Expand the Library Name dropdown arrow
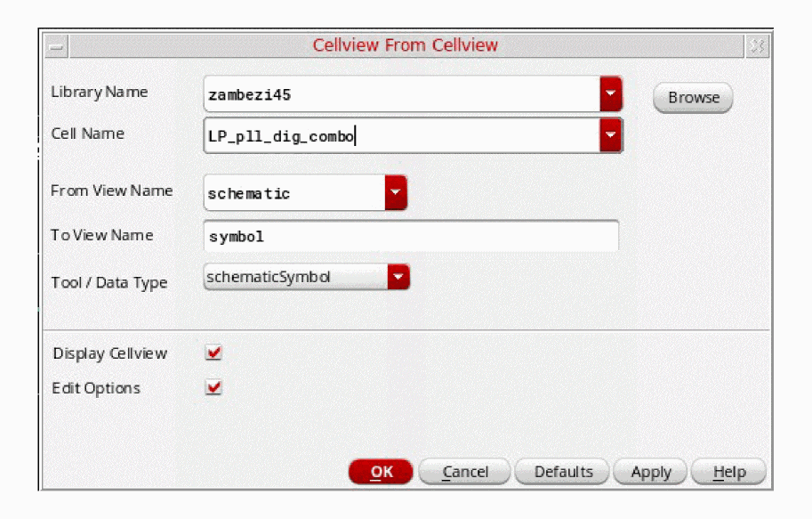Screen dimensions: 812x519 pyautogui.click(x=610, y=93)
